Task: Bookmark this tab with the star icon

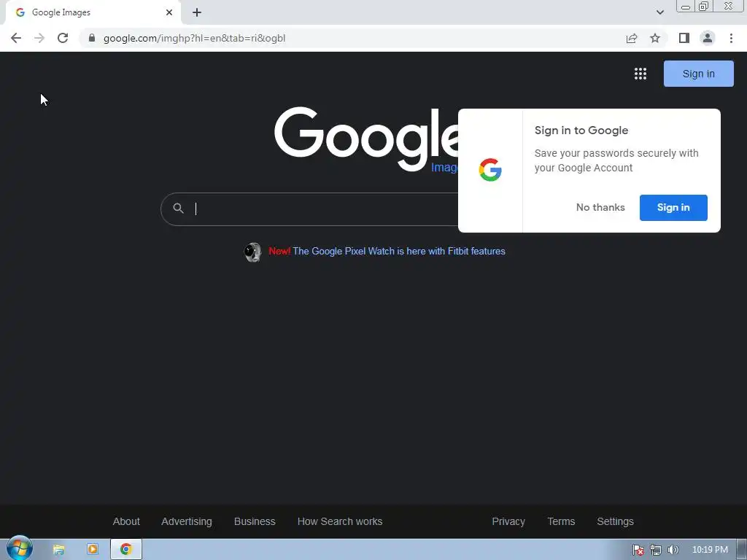Action: pyautogui.click(x=655, y=38)
